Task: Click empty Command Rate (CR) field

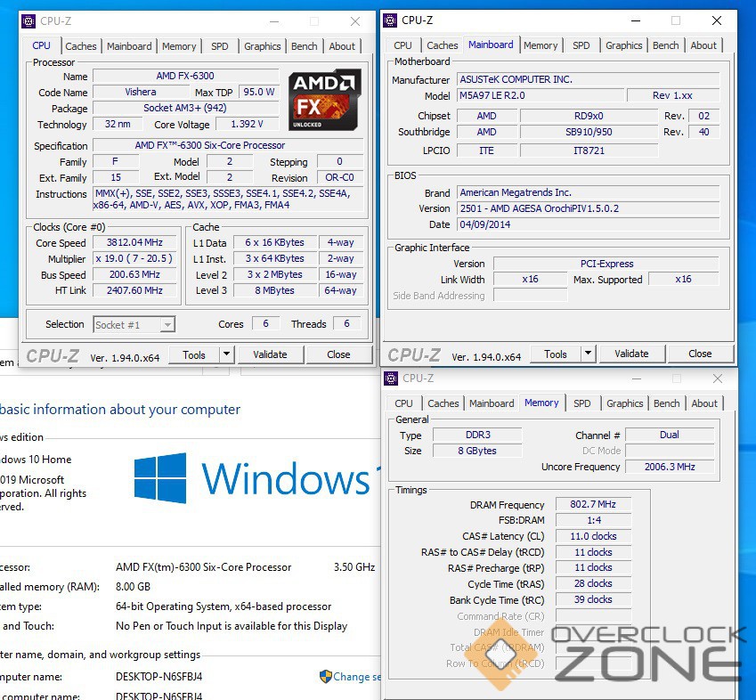Action: pyautogui.click(x=593, y=615)
